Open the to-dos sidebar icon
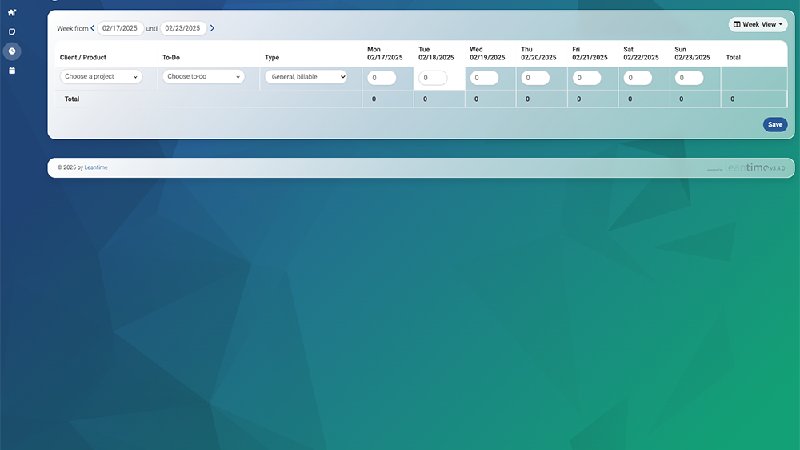 pyautogui.click(x=12, y=32)
